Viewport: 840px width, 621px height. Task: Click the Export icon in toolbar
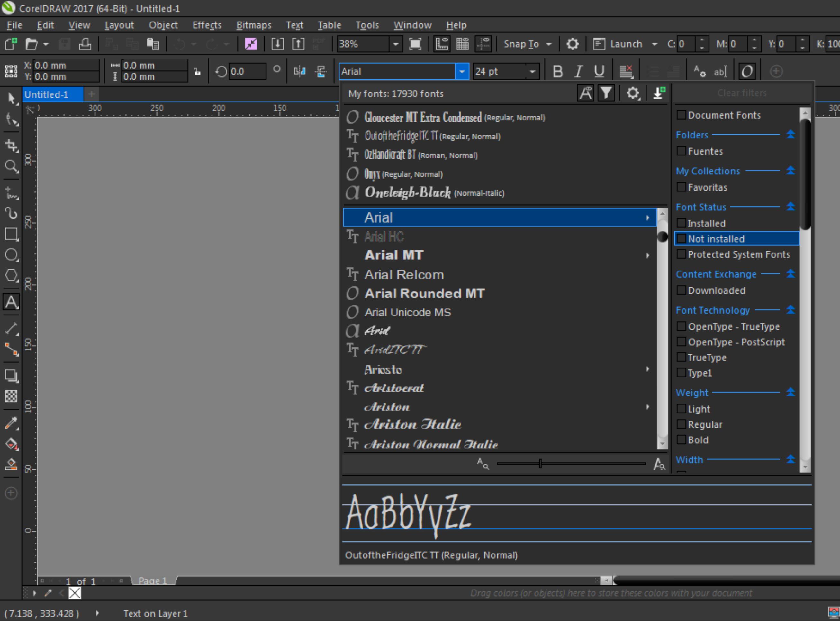pos(298,44)
